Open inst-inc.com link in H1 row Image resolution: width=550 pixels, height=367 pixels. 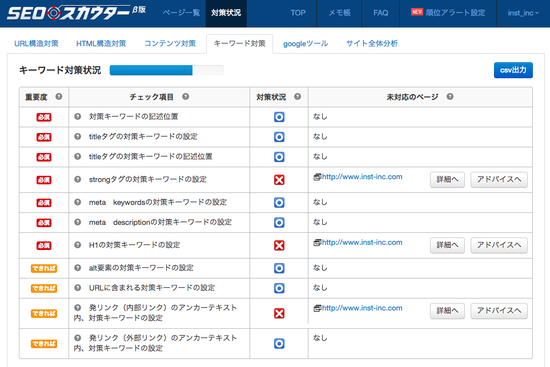(x=362, y=242)
